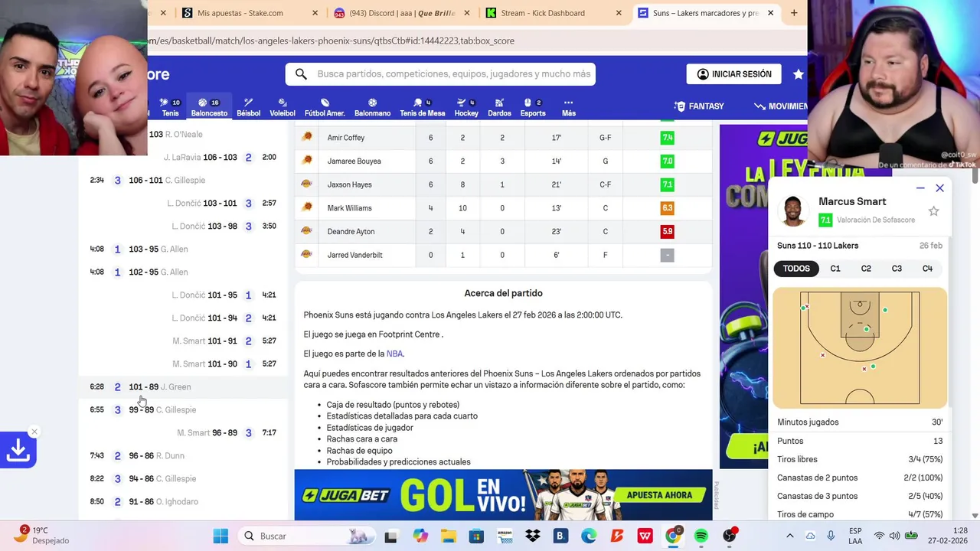The image size is (980, 551).
Task: Click Deandre Ayton 5.9 rating badge
Action: [667, 232]
